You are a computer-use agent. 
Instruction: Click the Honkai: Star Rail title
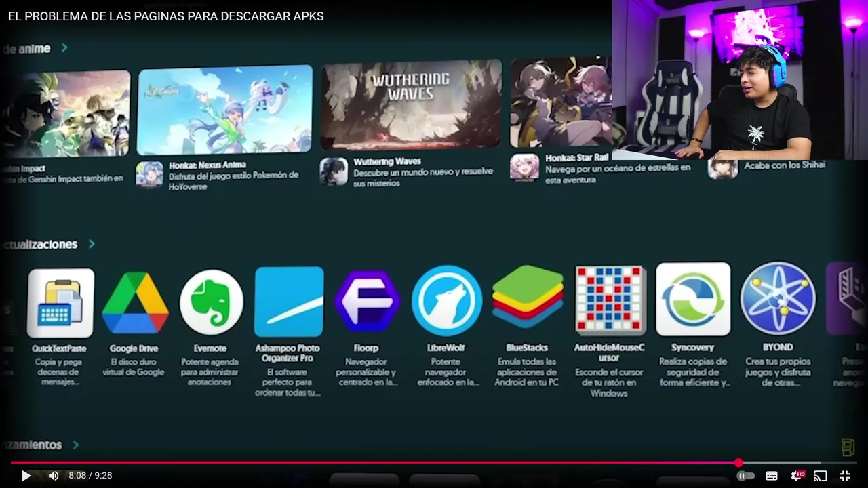click(577, 158)
